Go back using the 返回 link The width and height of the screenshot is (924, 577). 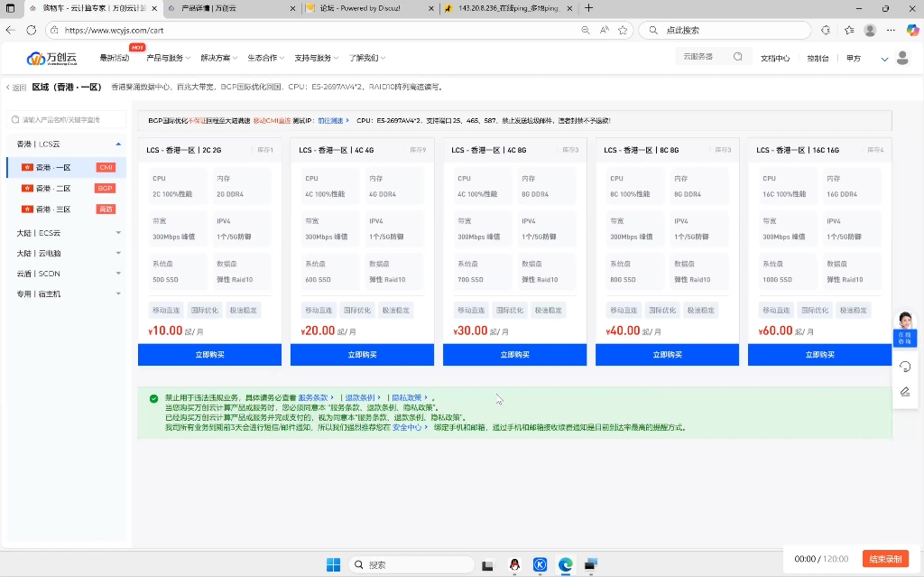(x=16, y=88)
